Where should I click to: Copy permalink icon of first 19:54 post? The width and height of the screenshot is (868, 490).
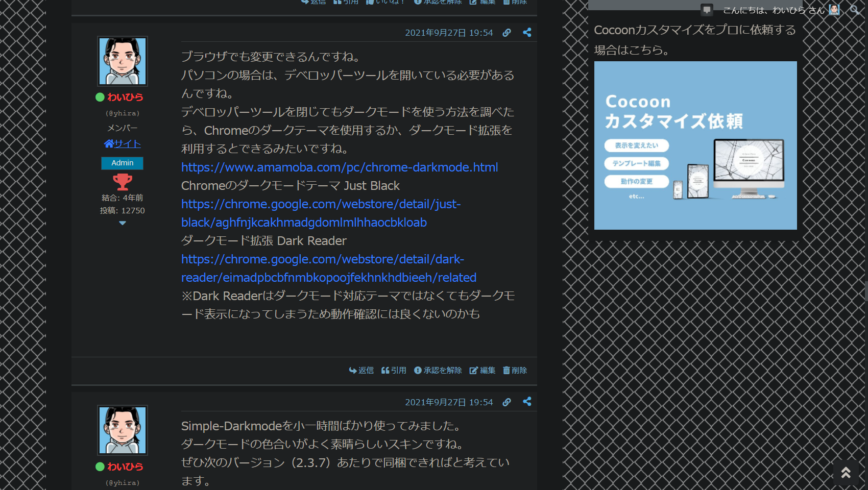click(x=507, y=33)
